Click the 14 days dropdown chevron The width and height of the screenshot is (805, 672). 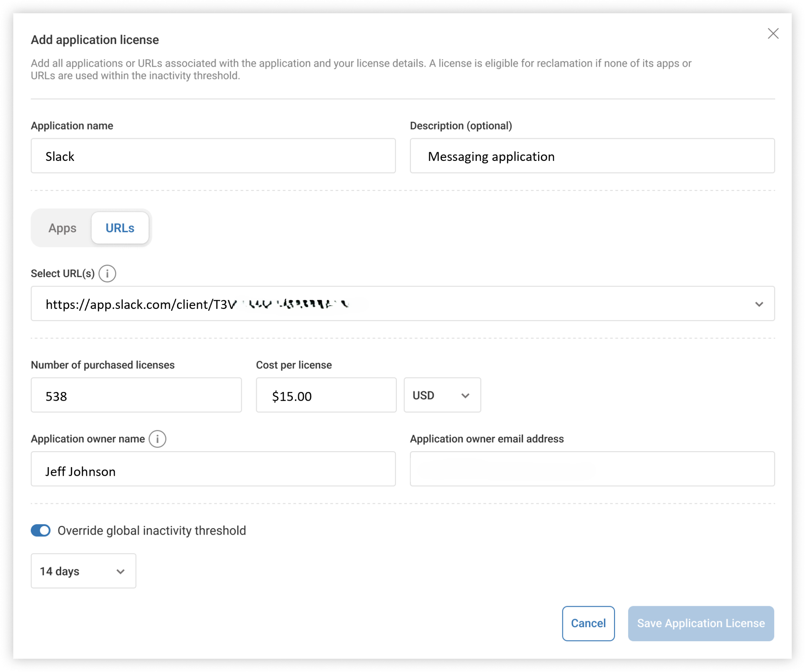121,571
